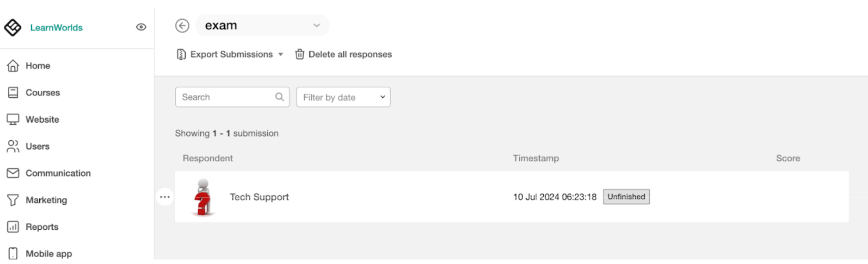
Task: Open the three-dot row options menu
Action: (165, 197)
